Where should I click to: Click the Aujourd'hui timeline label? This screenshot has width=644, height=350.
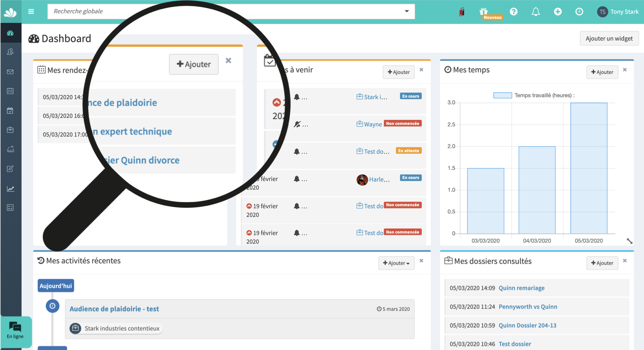(56, 286)
